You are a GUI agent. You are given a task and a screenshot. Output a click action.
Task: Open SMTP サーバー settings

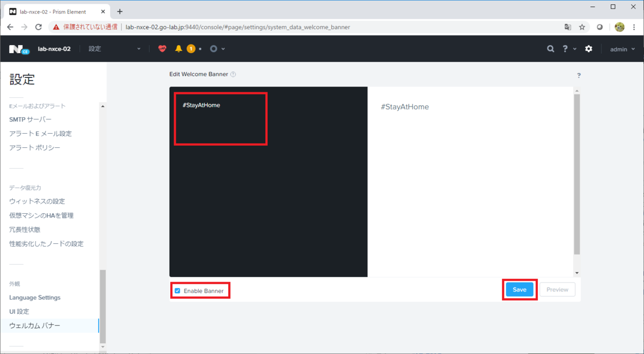[31, 119]
